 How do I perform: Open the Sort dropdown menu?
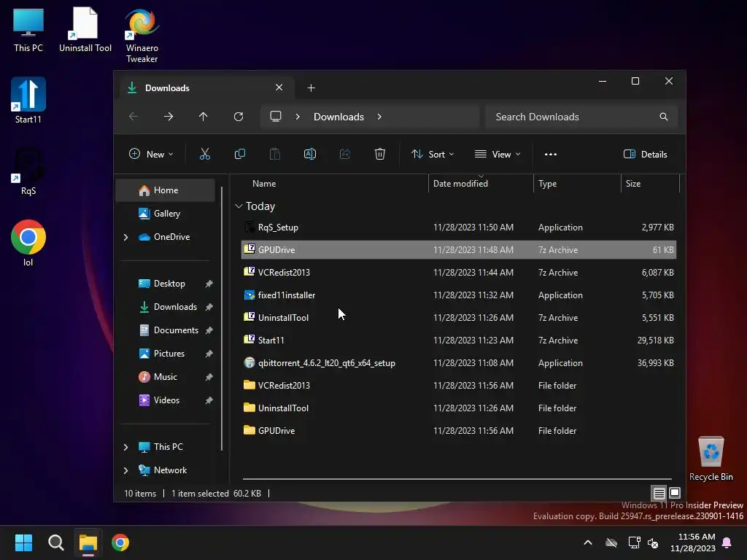point(433,155)
